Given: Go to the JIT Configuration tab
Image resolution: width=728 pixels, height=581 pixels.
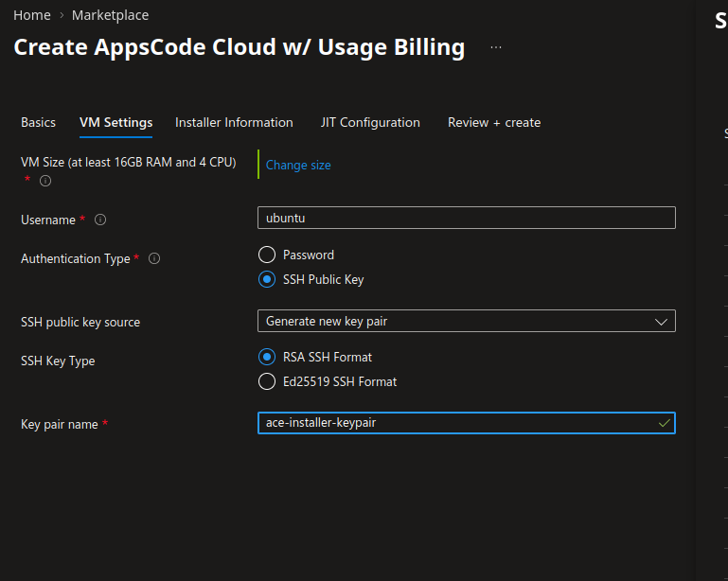Looking at the screenshot, I should (370, 122).
